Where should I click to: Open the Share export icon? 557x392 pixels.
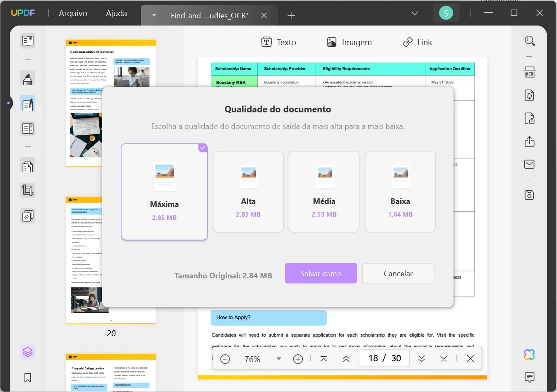529,142
